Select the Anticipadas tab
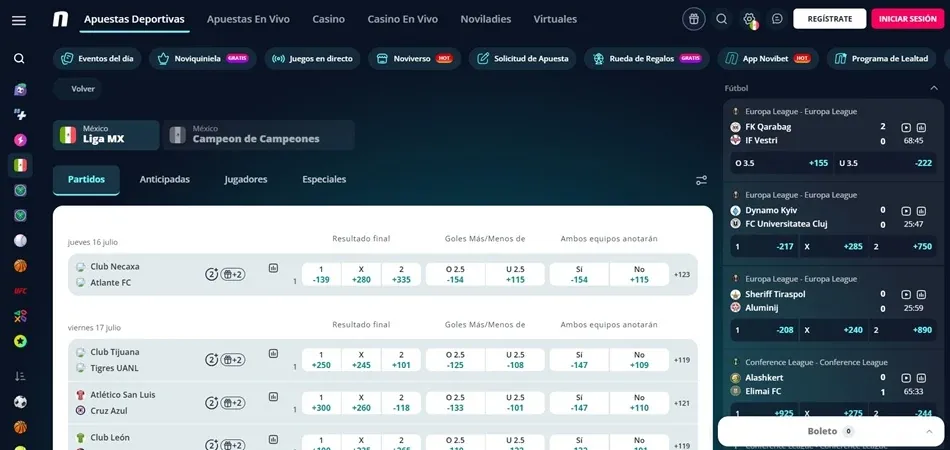This screenshot has height=450, width=950. pyautogui.click(x=165, y=179)
